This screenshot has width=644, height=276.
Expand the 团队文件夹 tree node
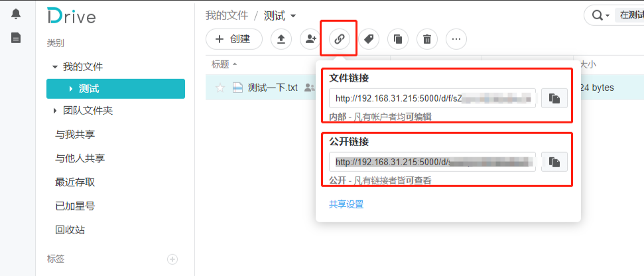tap(55, 111)
